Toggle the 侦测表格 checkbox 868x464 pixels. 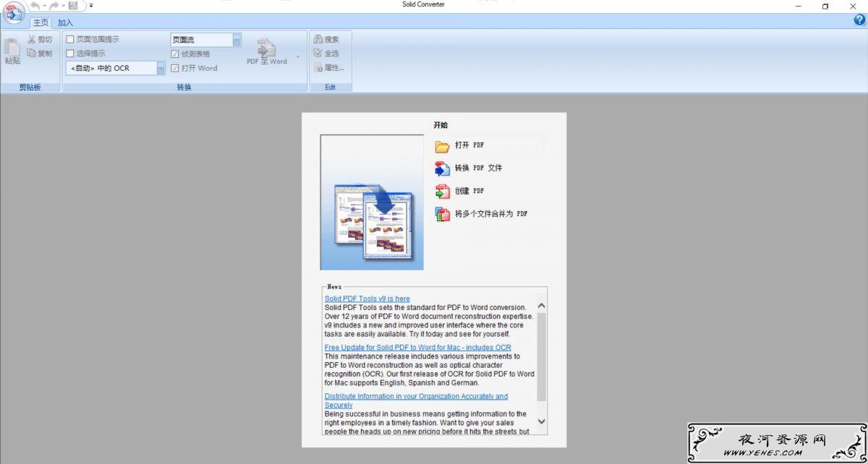pyautogui.click(x=175, y=54)
